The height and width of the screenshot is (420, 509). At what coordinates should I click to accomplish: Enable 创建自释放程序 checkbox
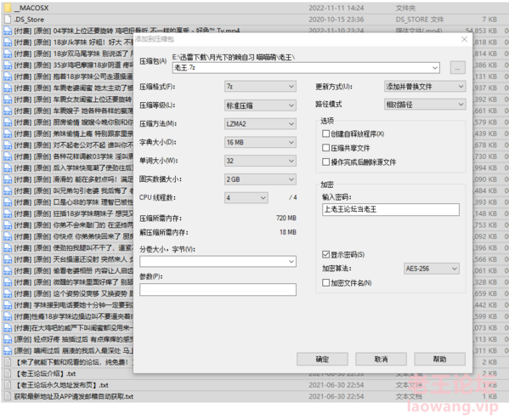[325, 133]
